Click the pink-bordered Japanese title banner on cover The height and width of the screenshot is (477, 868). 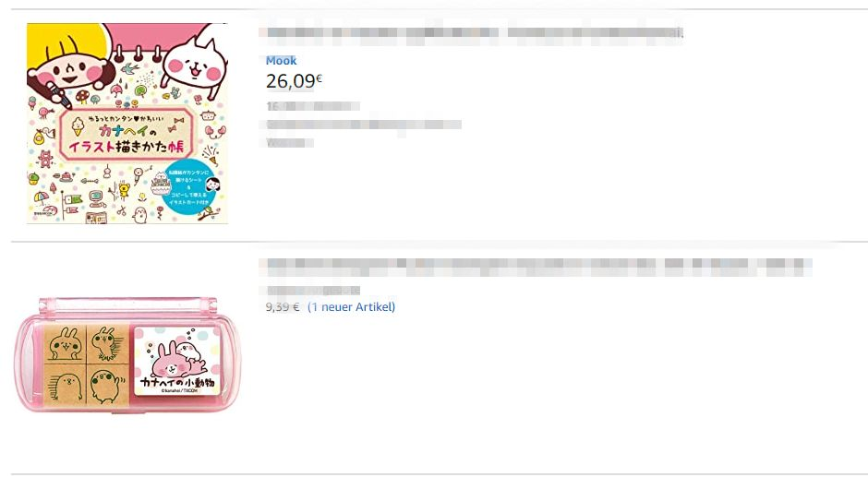[127, 134]
